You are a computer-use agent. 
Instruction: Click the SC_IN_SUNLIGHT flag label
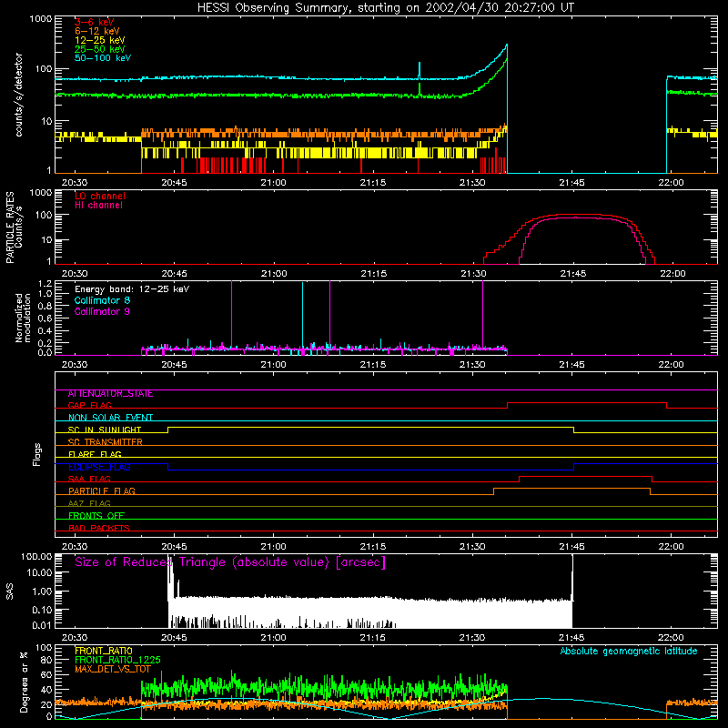pos(105,430)
